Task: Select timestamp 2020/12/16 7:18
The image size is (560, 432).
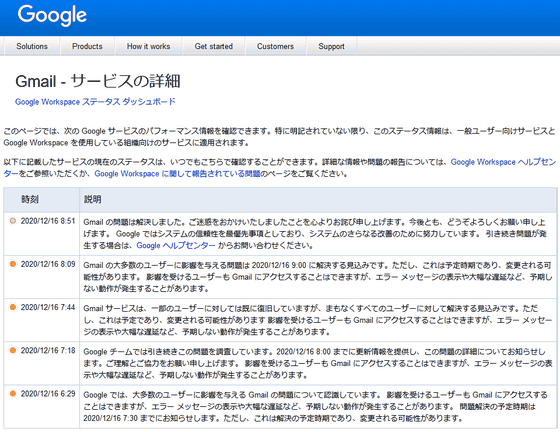Action: 48,350
